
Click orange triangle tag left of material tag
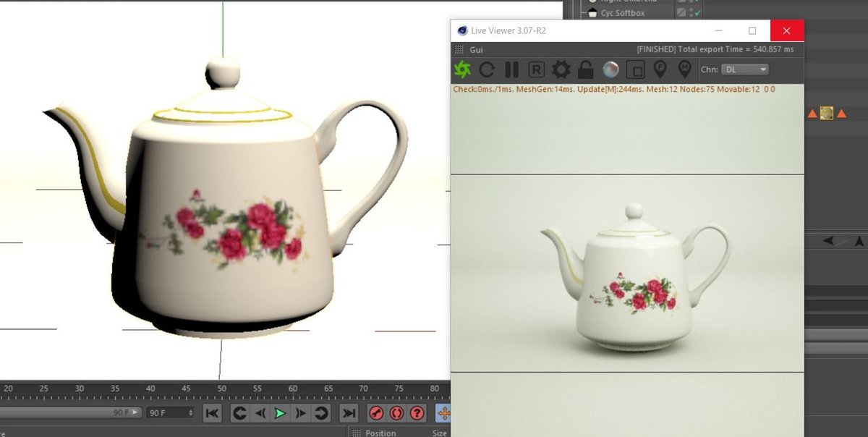click(812, 114)
